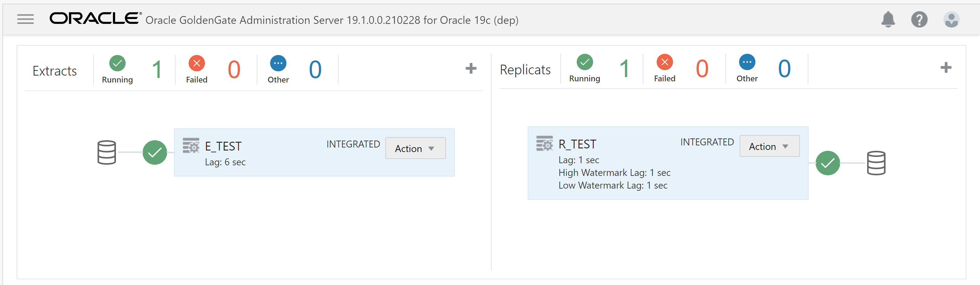The width and height of the screenshot is (980, 285).
Task: Click the E_TEST green running status checkmark
Action: (x=155, y=152)
